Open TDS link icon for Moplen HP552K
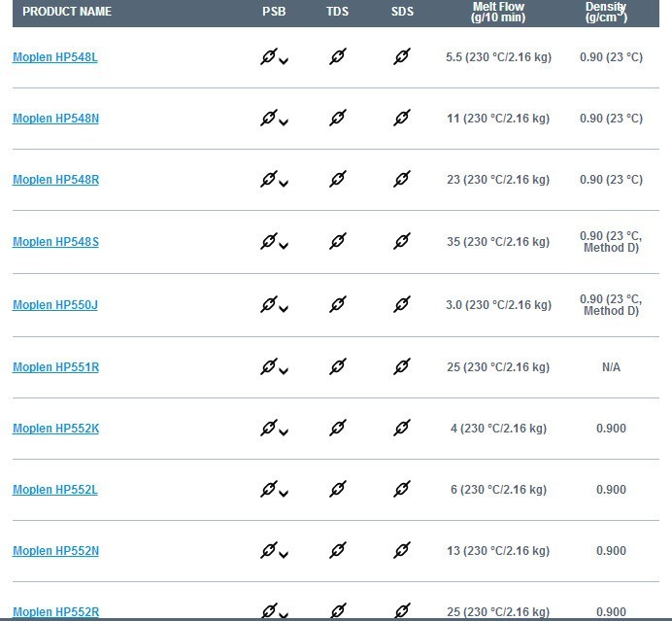672x621 pixels. (338, 428)
